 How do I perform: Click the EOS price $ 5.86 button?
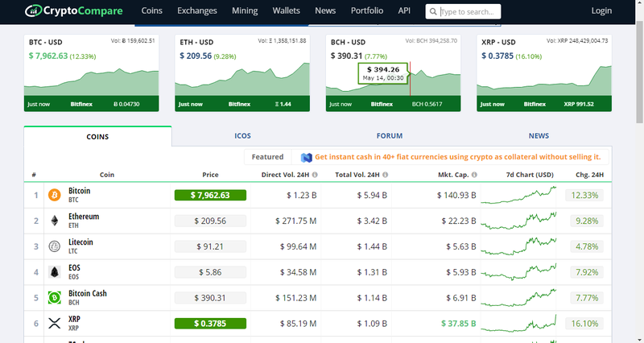coord(210,272)
